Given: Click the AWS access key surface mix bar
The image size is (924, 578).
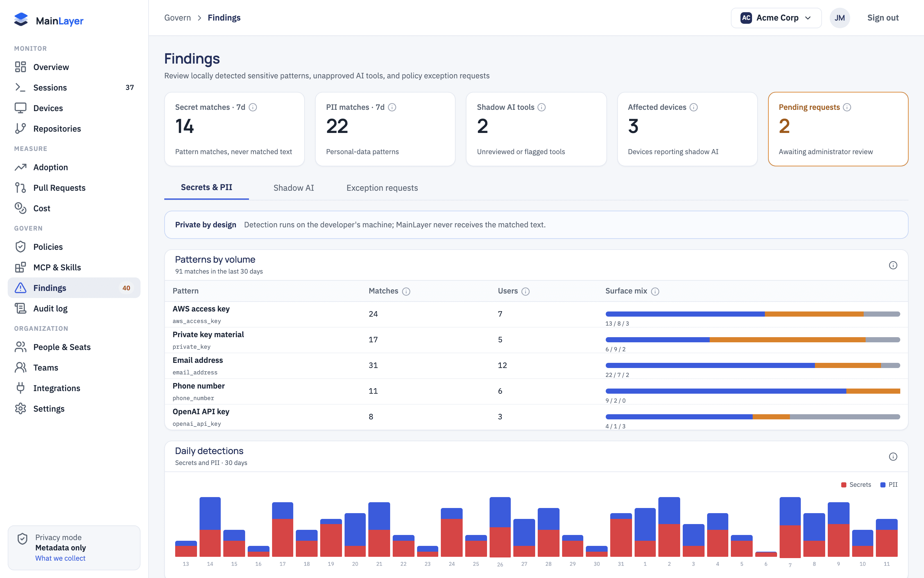Looking at the screenshot, I should click(x=753, y=314).
